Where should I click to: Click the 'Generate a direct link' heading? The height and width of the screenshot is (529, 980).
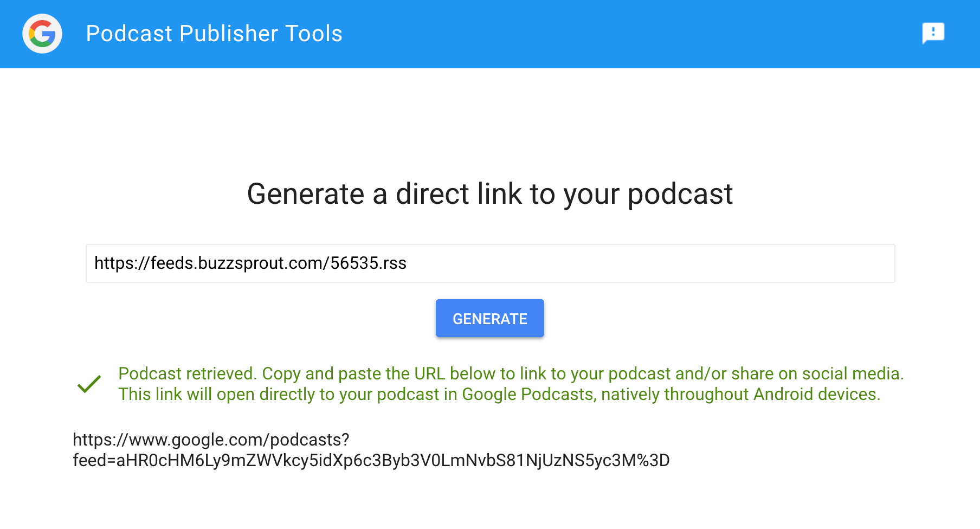(x=489, y=194)
